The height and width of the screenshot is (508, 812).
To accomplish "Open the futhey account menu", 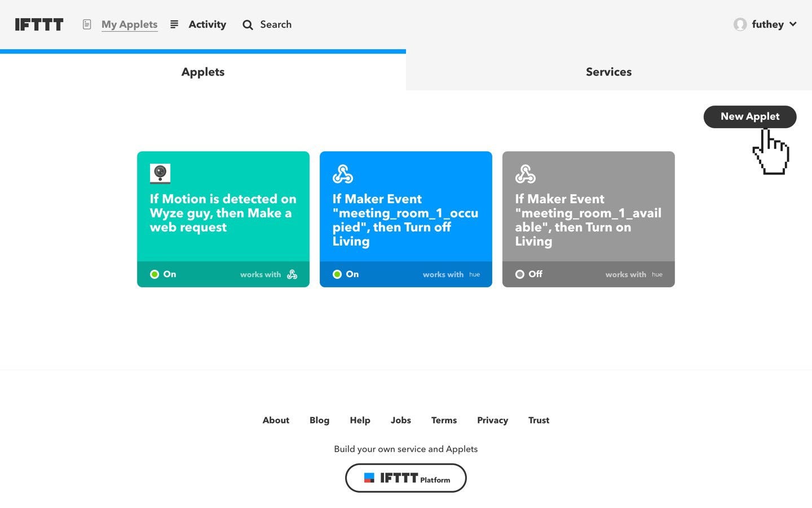I will click(765, 24).
